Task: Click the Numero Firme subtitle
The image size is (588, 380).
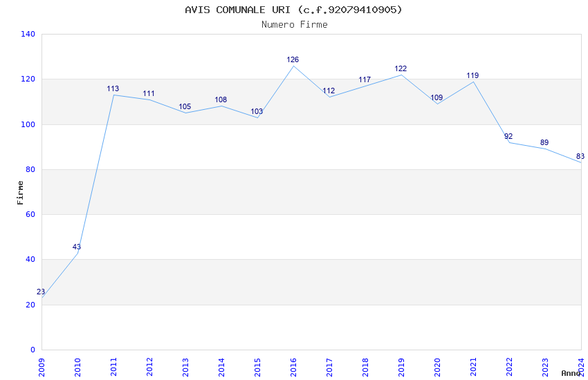Action: (295, 25)
